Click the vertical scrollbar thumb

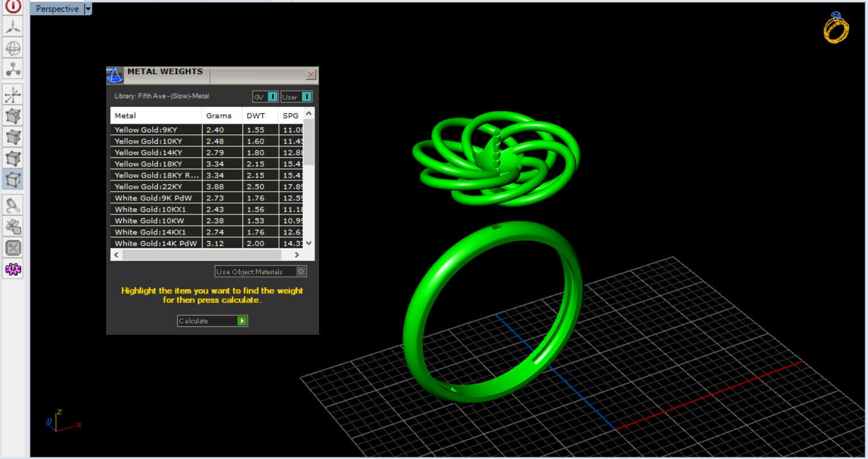coord(309,142)
